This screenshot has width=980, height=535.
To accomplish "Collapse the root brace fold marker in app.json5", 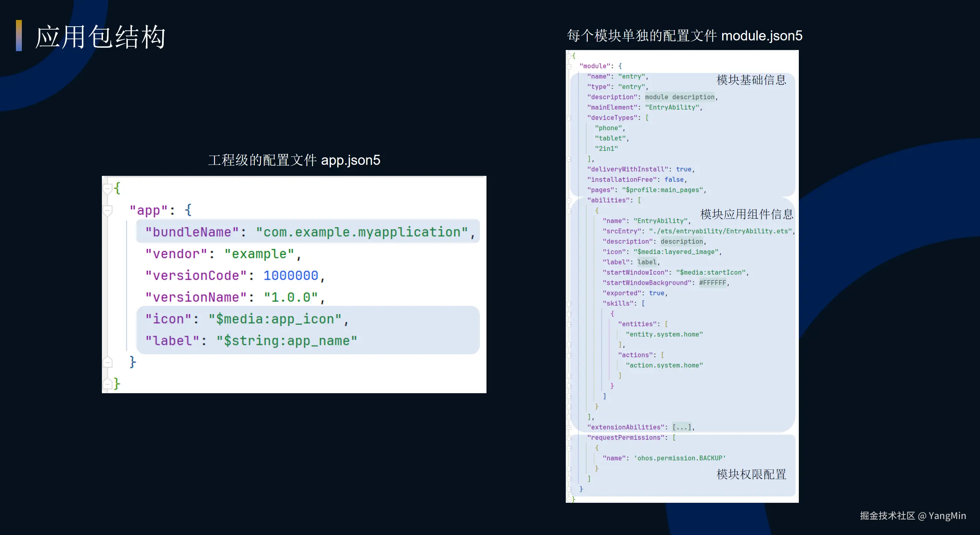I will click(108, 188).
